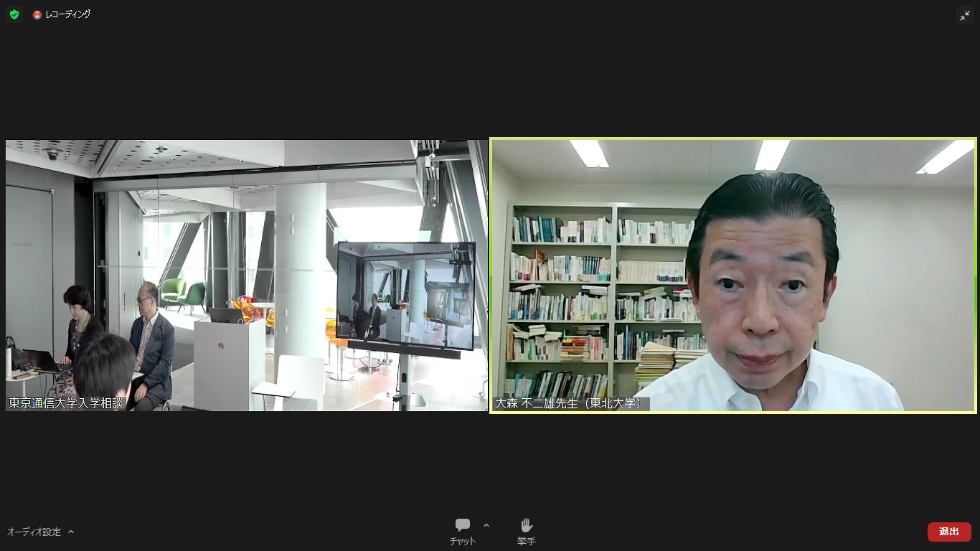Image resolution: width=980 pixels, height=551 pixels.
Task: Click the レコーディング status text
Action: (68, 14)
